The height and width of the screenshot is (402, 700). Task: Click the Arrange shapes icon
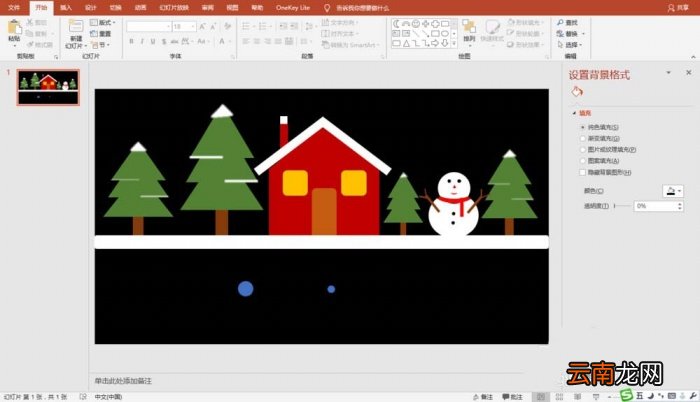tap(469, 27)
